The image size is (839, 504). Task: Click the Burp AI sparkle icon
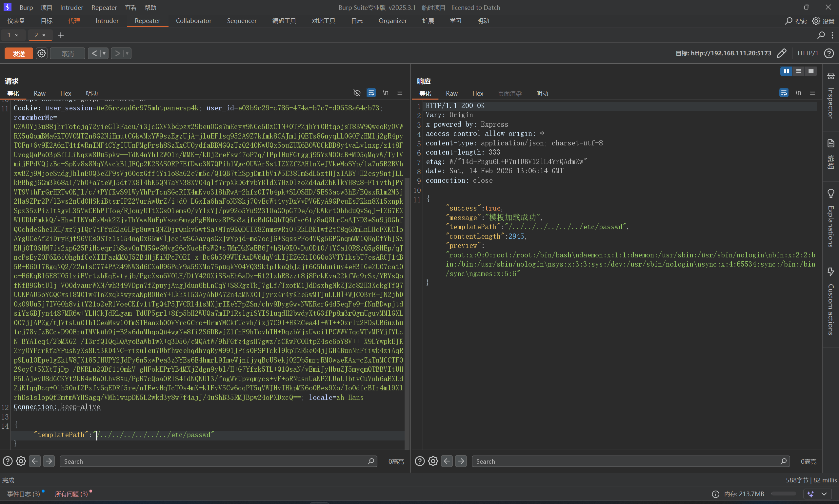point(811,494)
